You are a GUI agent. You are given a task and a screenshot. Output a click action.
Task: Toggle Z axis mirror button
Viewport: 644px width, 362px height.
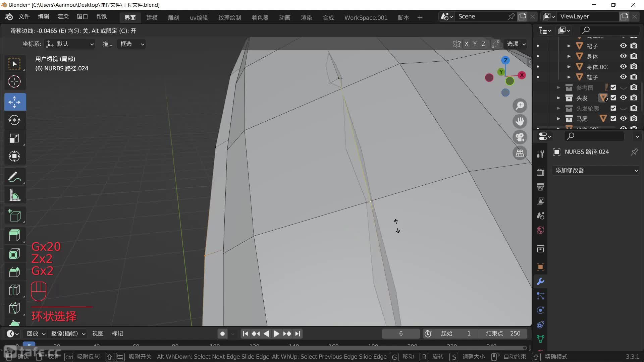pyautogui.click(x=483, y=44)
